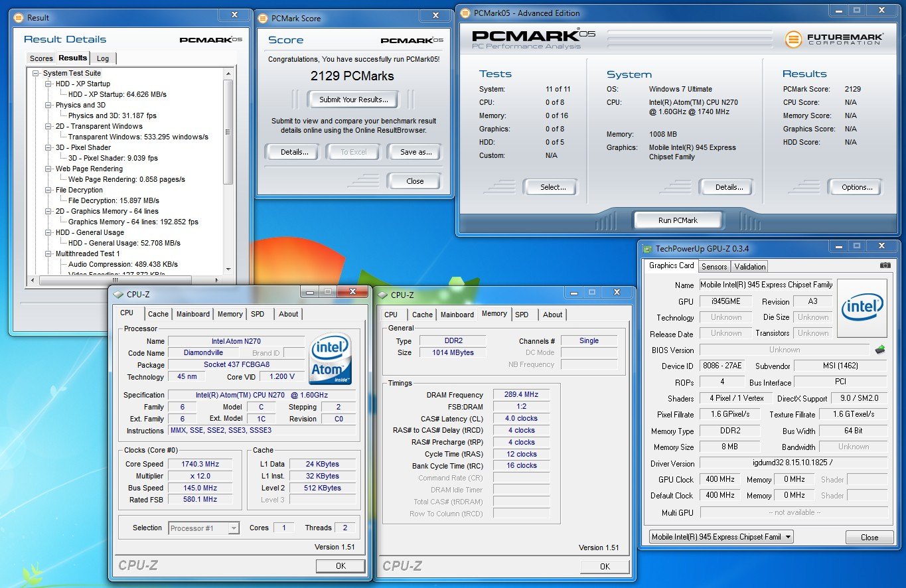Click Channels # Single field in CPU-Z Memory
Screen dimensions: 906x588
tap(589, 340)
